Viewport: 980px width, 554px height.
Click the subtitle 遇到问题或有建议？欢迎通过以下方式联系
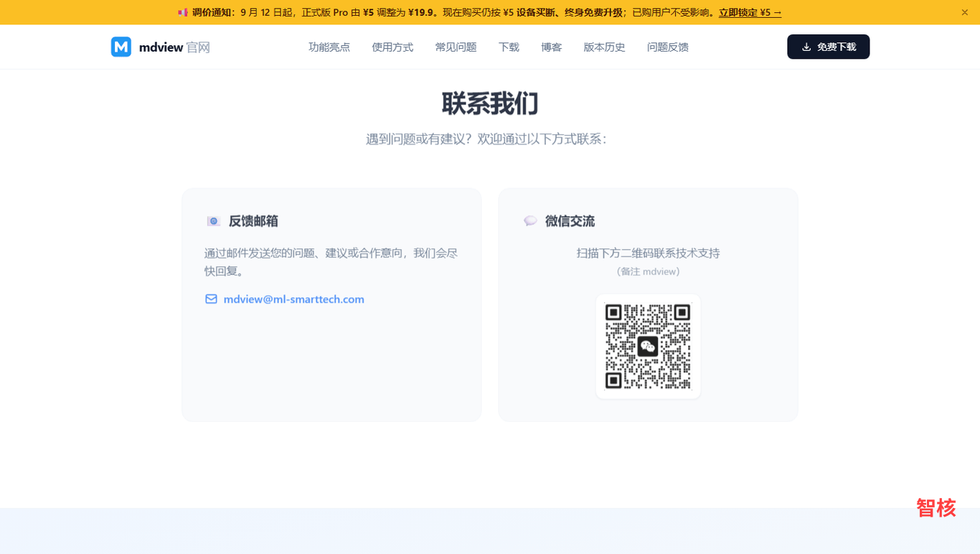(x=486, y=139)
